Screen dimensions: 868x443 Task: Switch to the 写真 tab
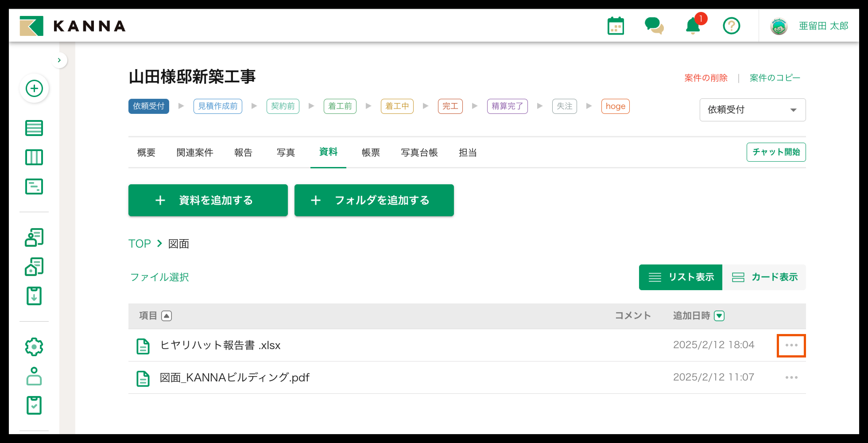click(x=285, y=153)
